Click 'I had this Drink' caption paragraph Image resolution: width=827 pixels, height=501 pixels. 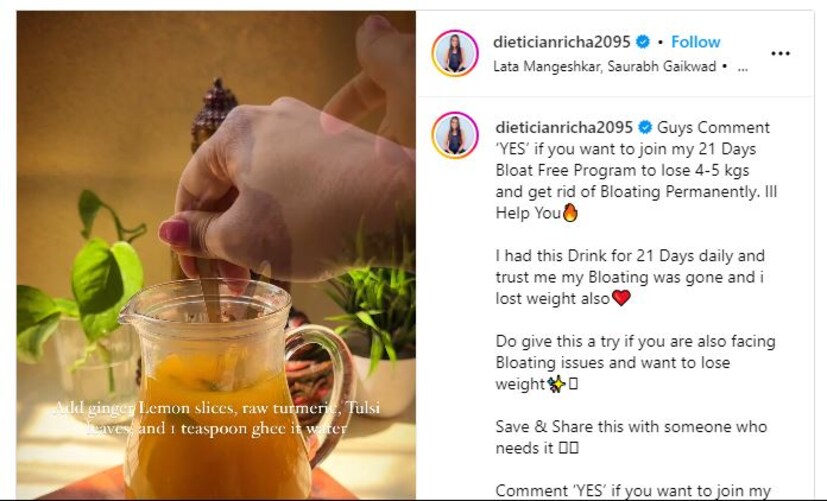point(630,277)
